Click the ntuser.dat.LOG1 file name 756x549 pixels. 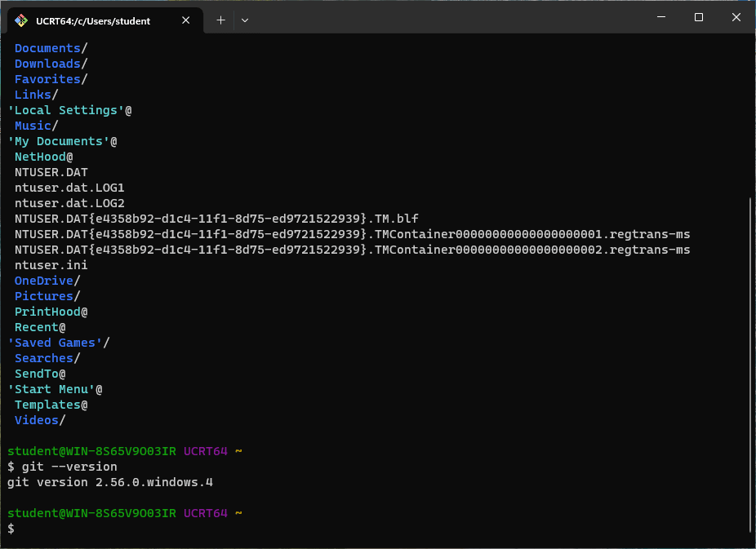(x=69, y=188)
